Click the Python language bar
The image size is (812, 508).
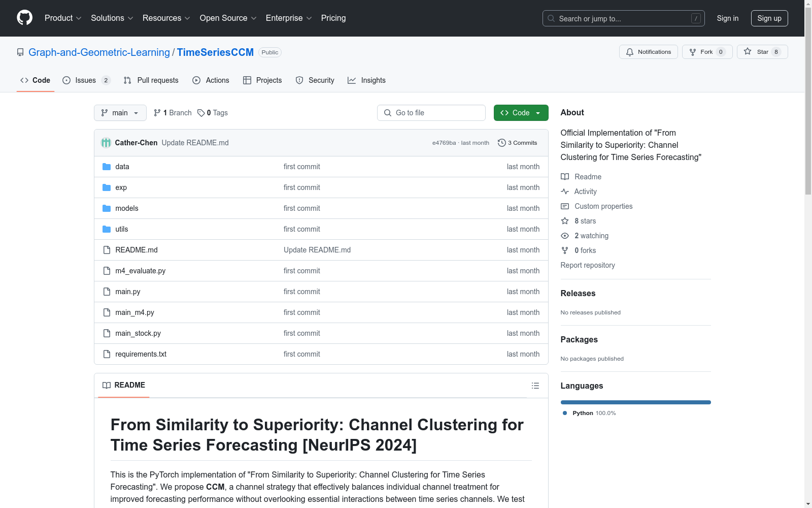(636, 402)
